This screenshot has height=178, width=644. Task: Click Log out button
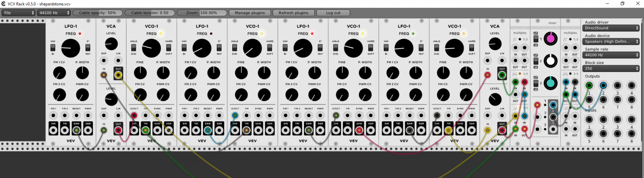[333, 13]
